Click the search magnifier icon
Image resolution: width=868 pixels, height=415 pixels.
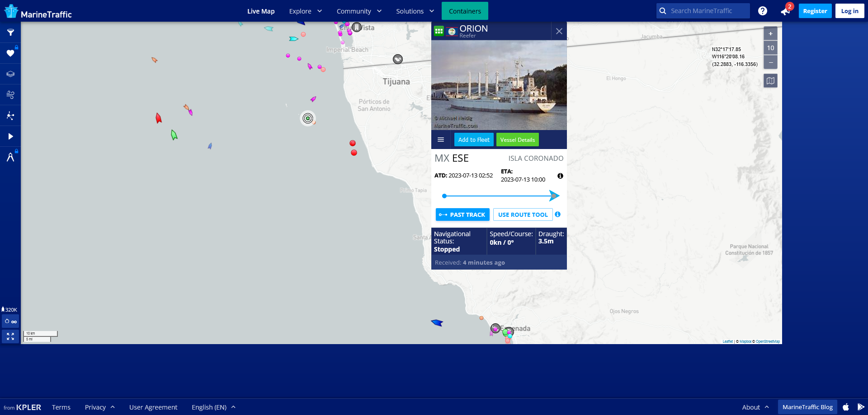tap(663, 11)
